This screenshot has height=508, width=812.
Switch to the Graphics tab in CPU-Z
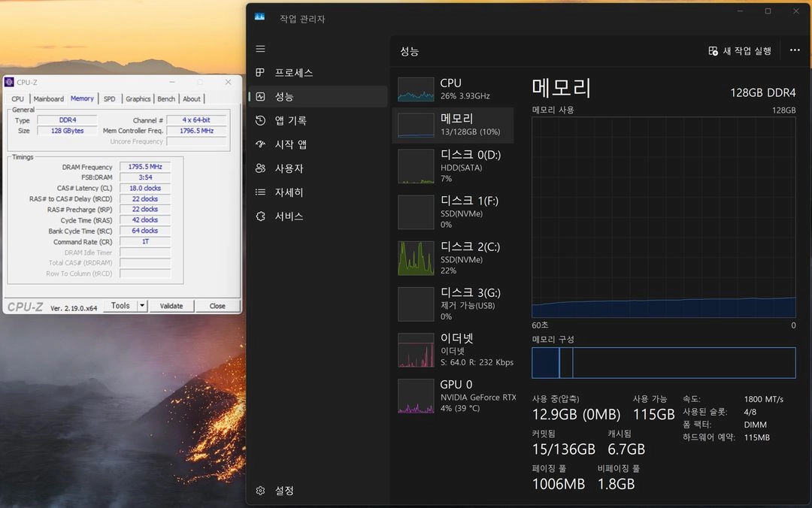coord(138,99)
